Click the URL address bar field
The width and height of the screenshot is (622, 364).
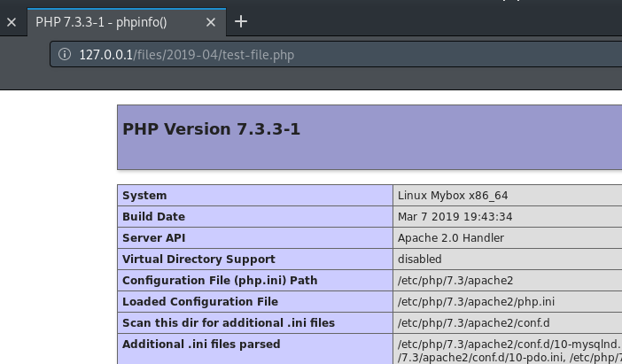point(336,54)
